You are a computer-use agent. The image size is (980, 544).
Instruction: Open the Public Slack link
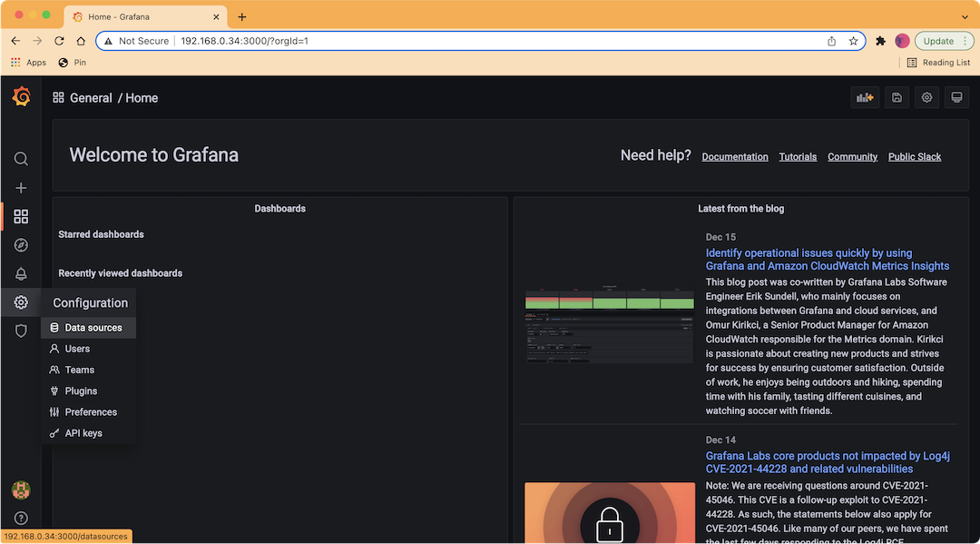click(x=915, y=157)
